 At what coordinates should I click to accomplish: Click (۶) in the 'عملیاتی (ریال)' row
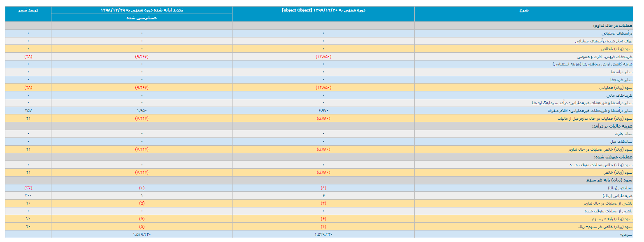[142, 188]
